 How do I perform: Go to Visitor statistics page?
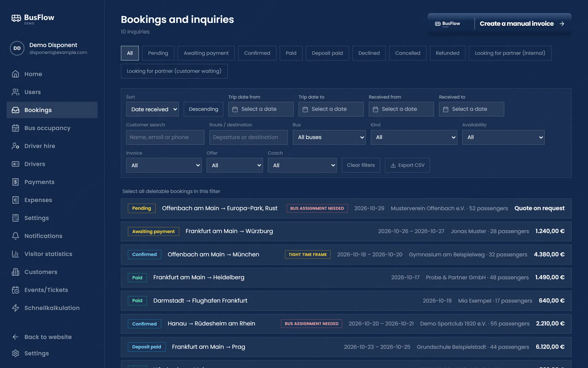52,254
